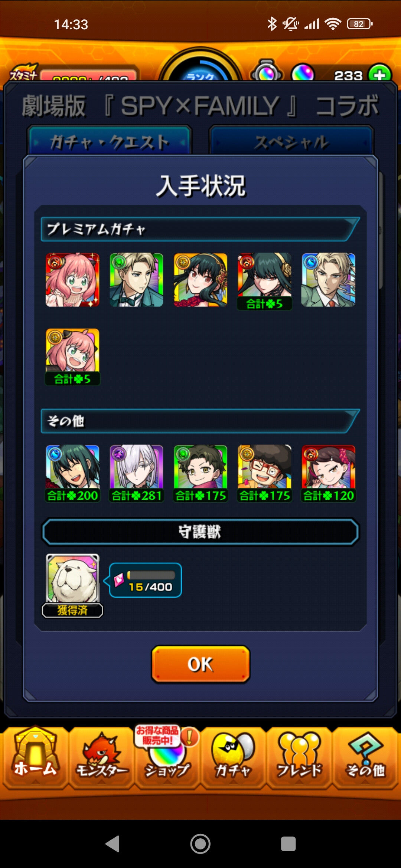Open the ホーム home menu

point(35,757)
